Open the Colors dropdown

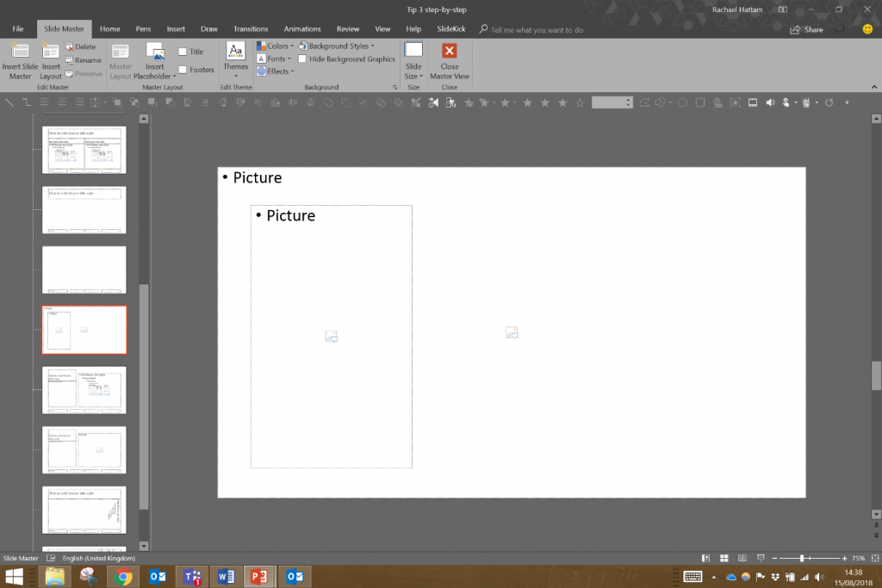point(276,46)
